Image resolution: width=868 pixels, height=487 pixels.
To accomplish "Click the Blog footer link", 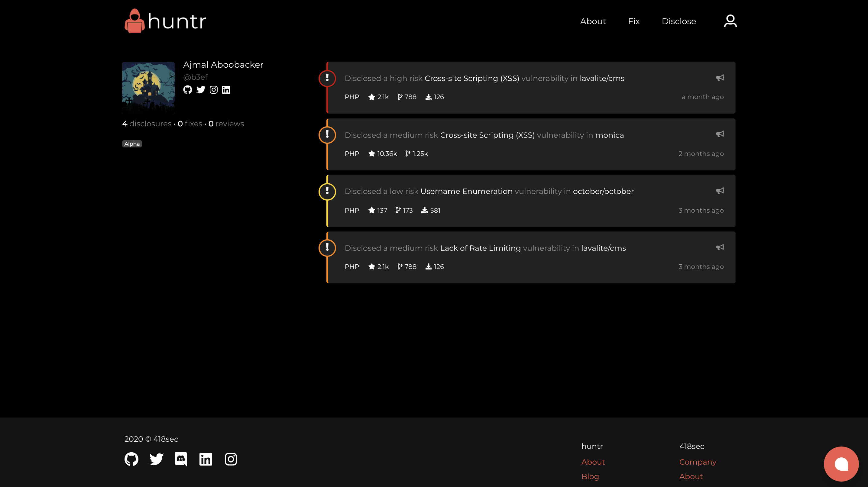I will click(590, 476).
